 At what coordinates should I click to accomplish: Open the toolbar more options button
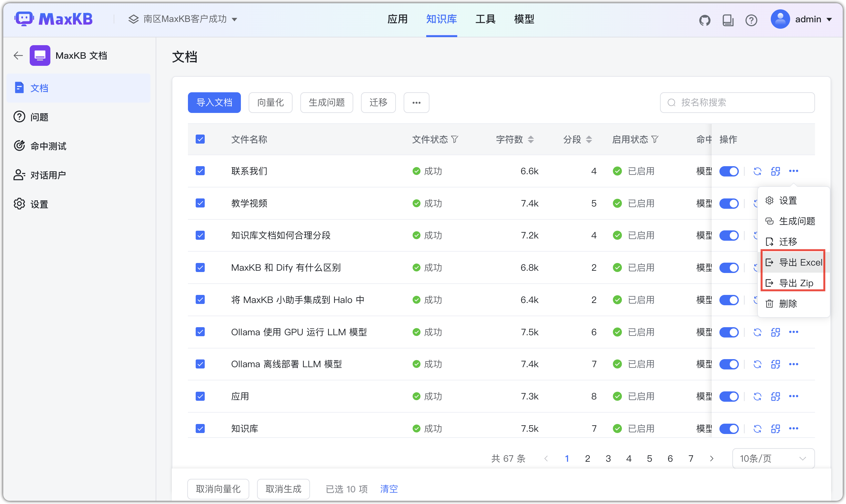(x=416, y=103)
